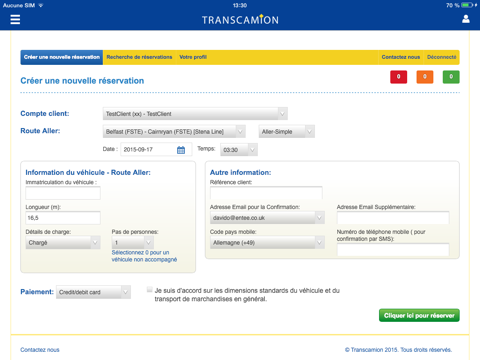Click the unaccompanied vehicle hint text
480x360 pixels.
click(144, 256)
